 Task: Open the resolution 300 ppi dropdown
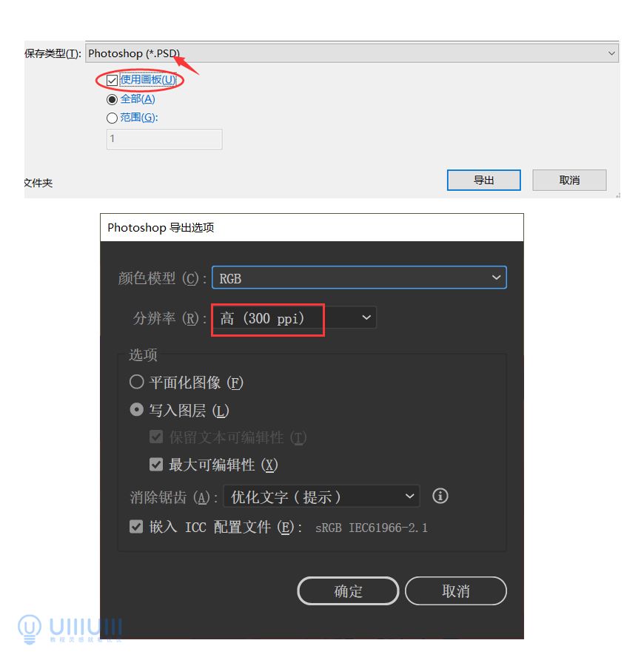click(x=294, y=318)
